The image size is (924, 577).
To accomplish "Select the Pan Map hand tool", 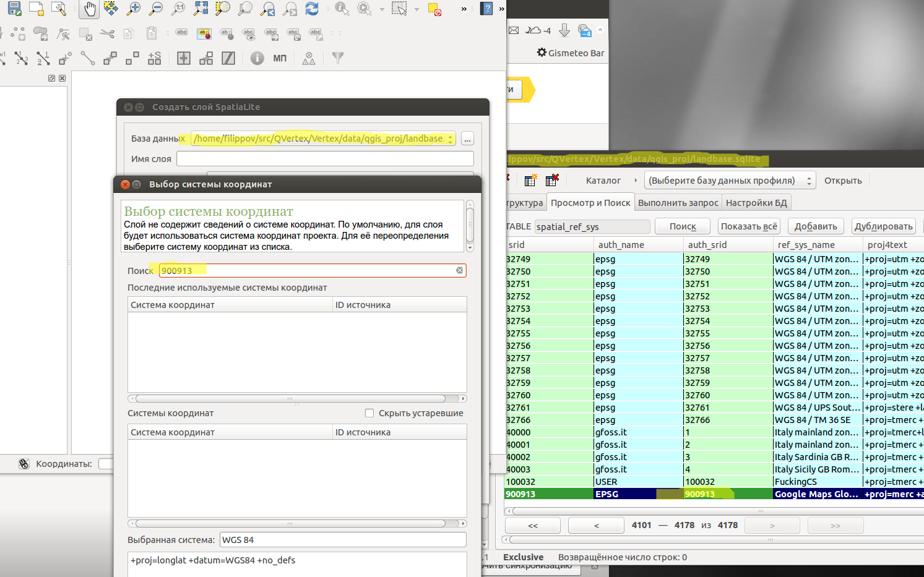I will 89,9.
